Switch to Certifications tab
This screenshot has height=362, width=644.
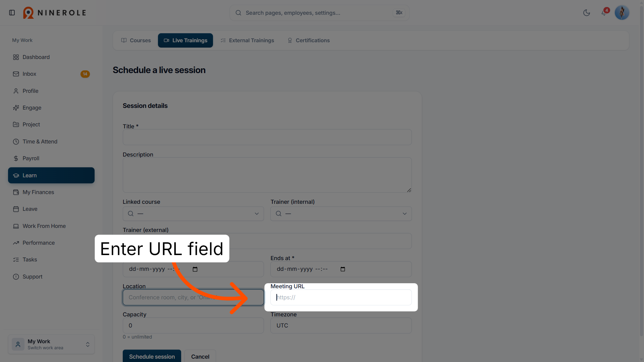pyautogui.click(x=309, y=40)
